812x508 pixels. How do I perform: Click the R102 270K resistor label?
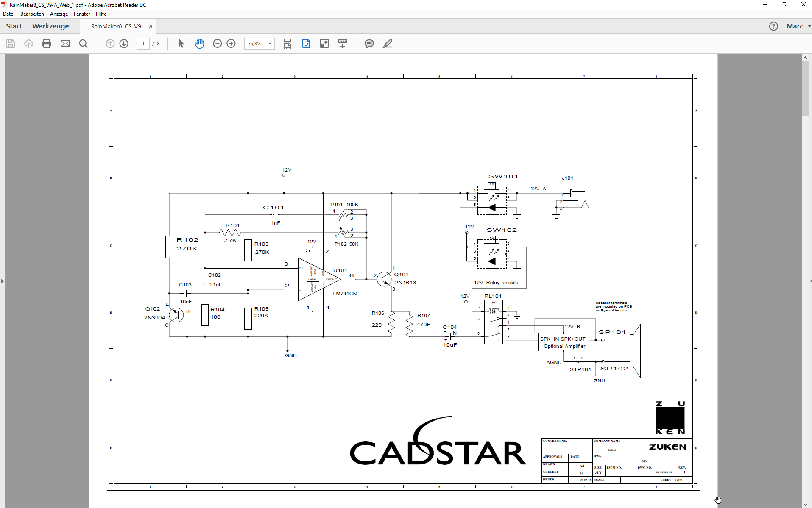187,244
